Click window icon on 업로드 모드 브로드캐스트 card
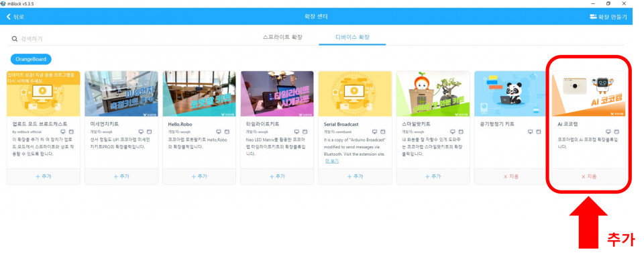Screen dimensions: 644x257 pos(71,132)
